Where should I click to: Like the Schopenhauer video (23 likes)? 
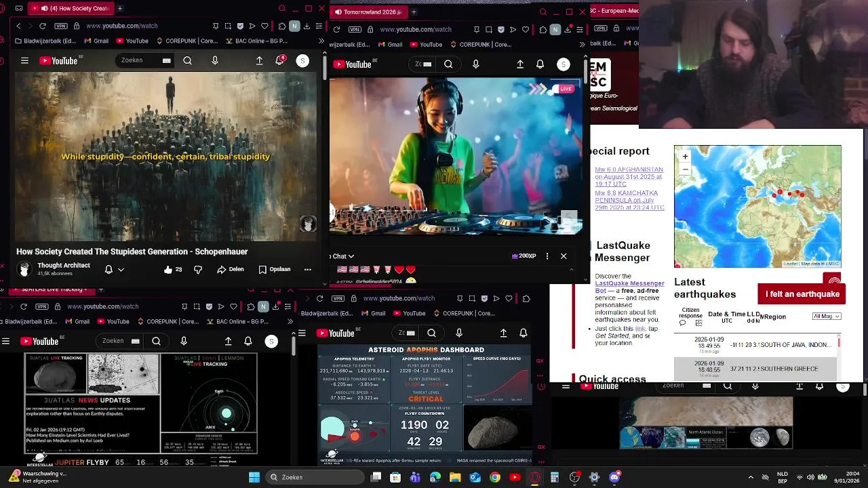point(173,269)
